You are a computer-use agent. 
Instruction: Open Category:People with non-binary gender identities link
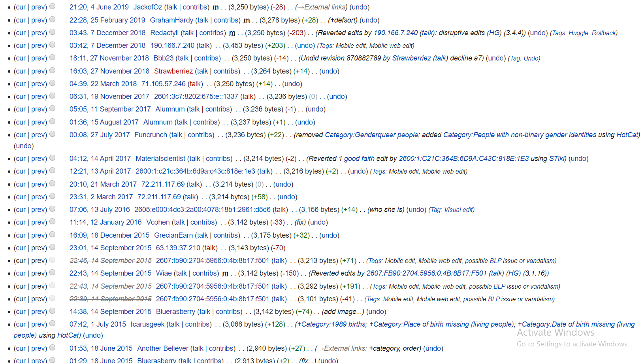pyautogui.click(x=520, y=135)
